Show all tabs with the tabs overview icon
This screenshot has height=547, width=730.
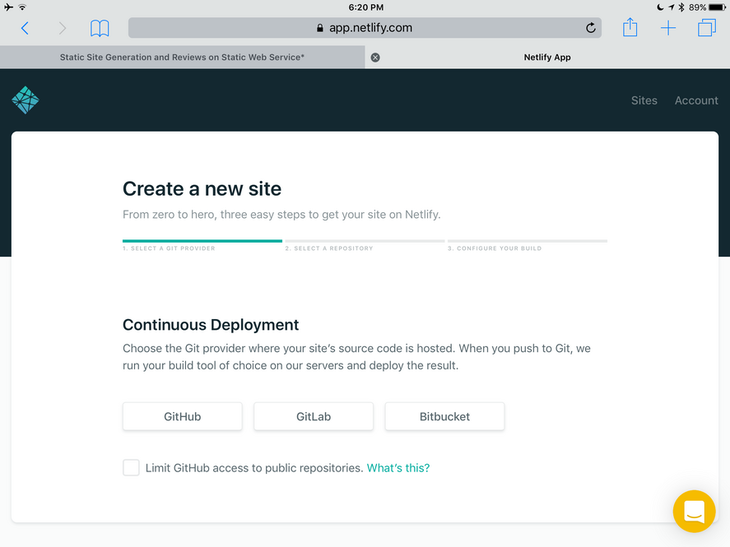click(x=707, y=28)
